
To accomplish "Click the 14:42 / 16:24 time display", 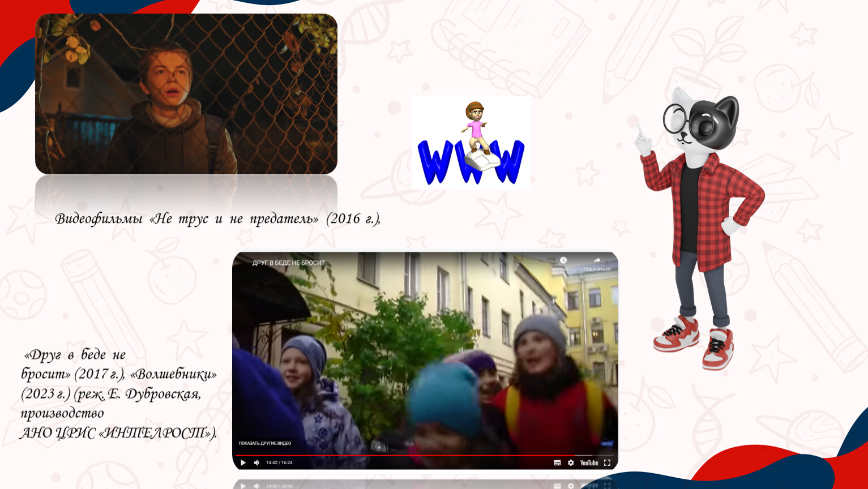I will (x=279, y=463).
